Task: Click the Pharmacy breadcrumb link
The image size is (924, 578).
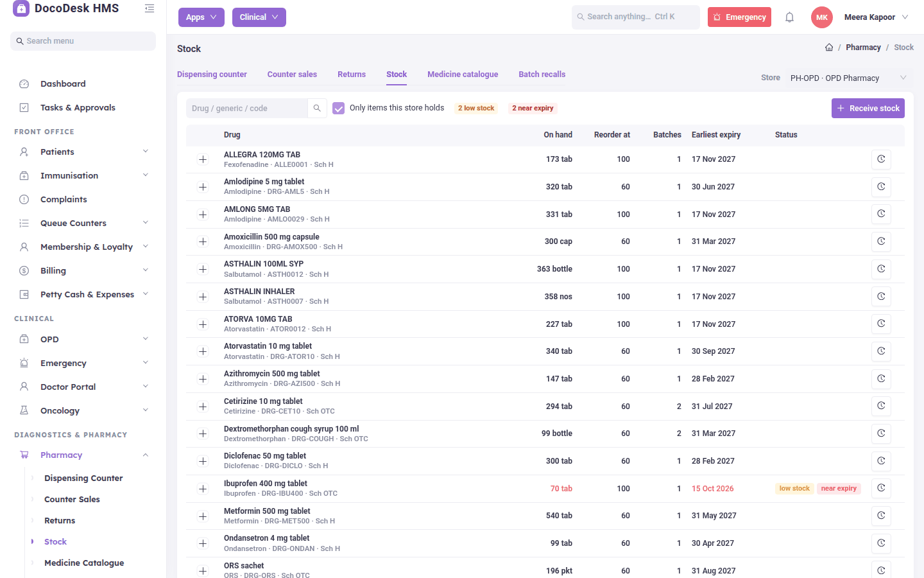Action: pos(863,48)
